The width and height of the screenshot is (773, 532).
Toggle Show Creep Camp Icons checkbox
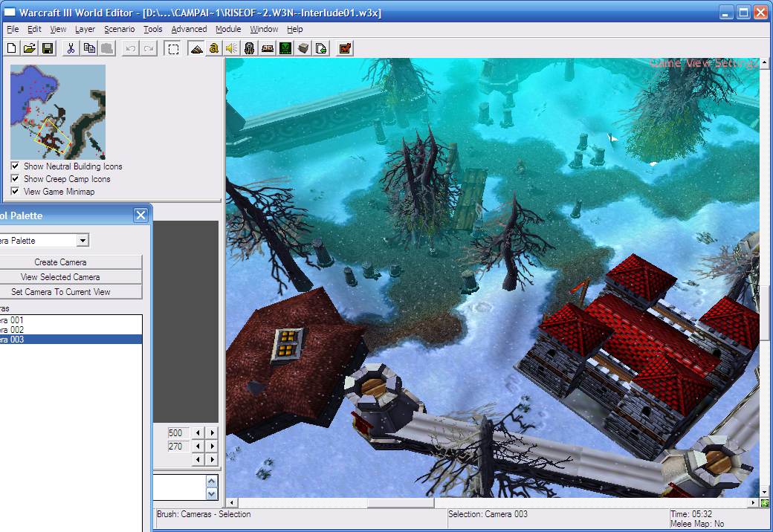[x=16, y=178]
